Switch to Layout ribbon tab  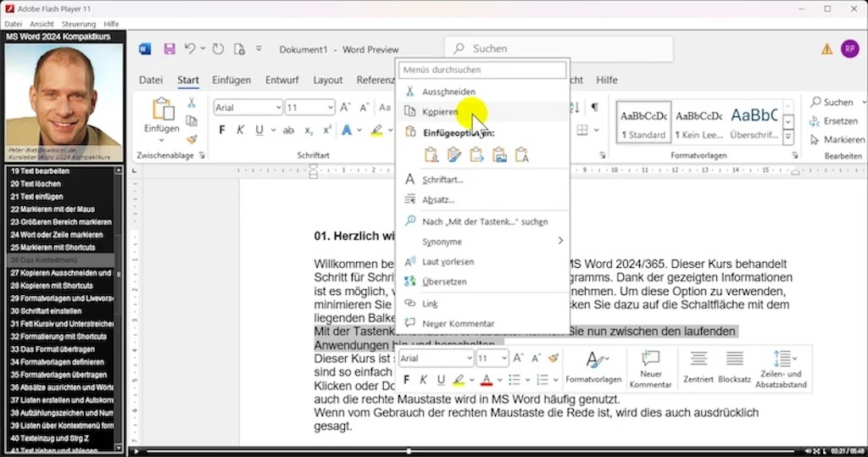point(328,81)
